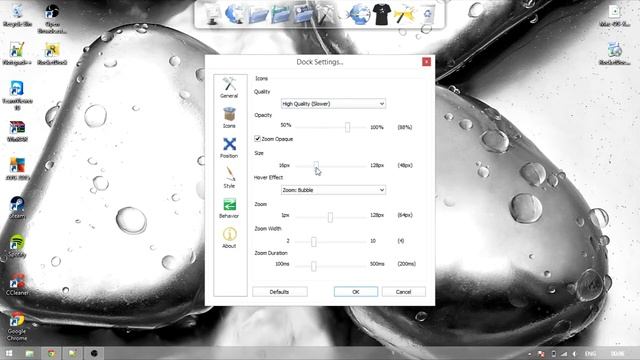Select the Google Chrome desktop shortcut

(x=17, y=326)
